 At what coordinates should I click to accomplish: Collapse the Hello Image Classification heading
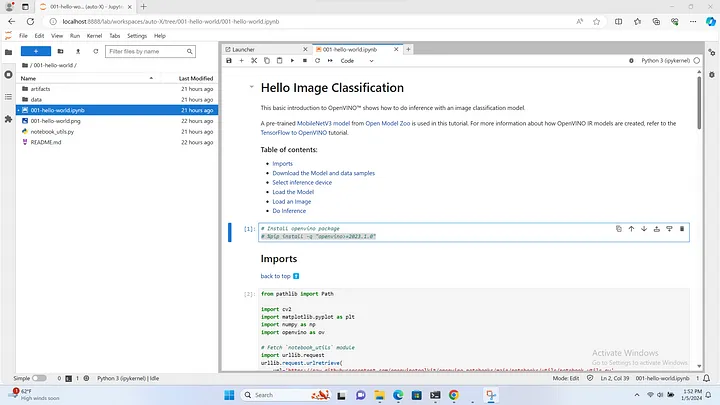pos(251,88)
